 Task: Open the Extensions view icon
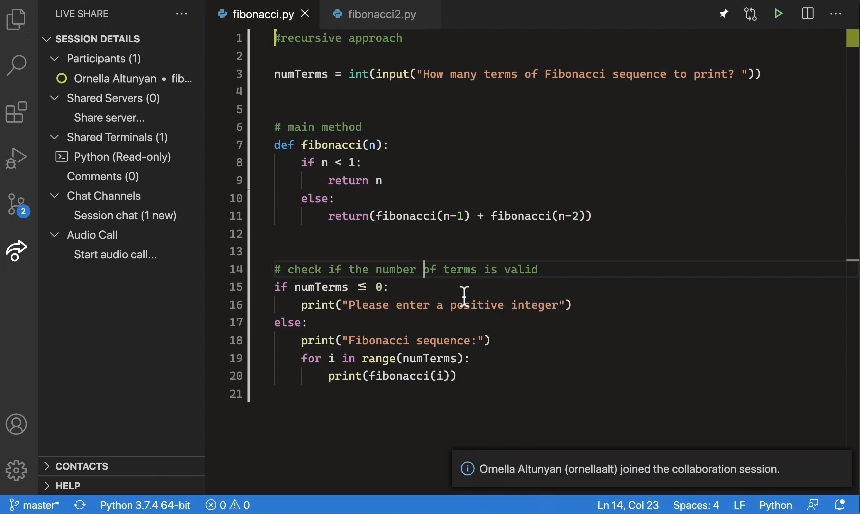(16, 112)
